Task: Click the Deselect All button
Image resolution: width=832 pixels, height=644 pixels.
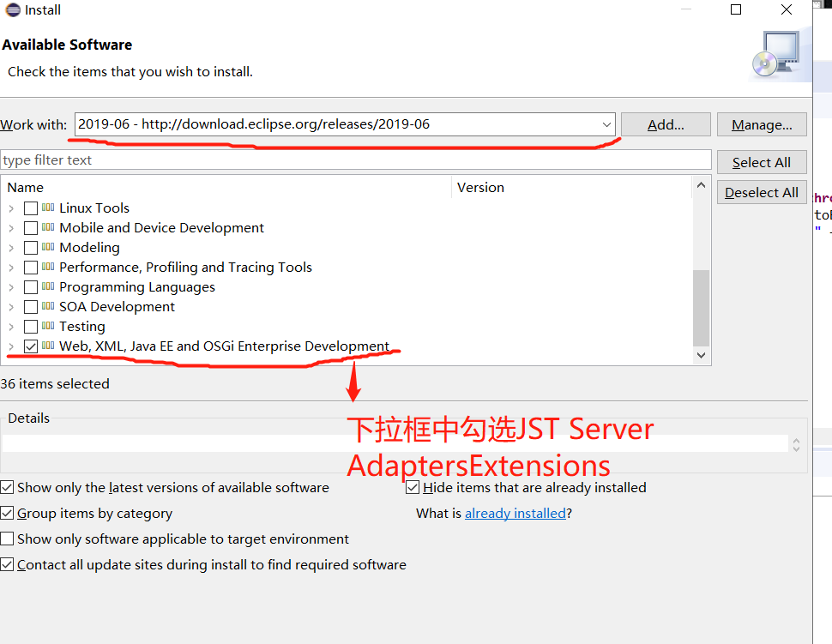Action: click(762, 193)
